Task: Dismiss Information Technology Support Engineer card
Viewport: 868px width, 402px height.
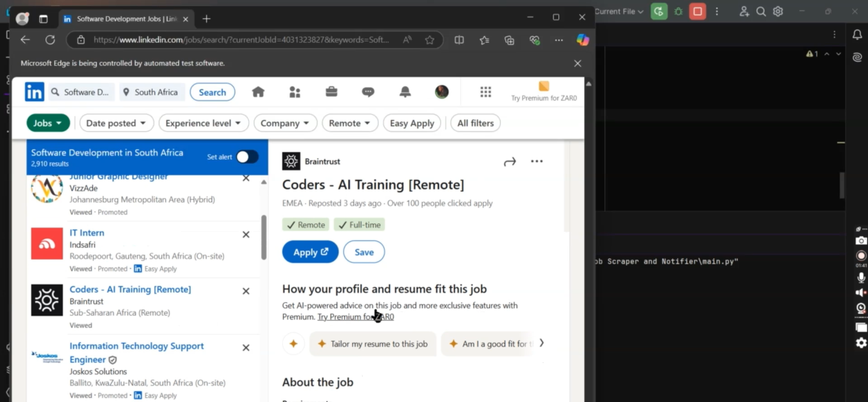Action: tap(246, 348)
